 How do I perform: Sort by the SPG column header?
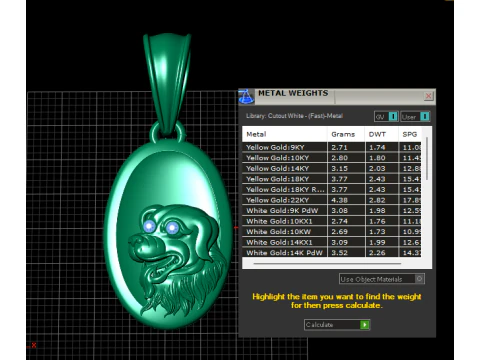pos(410,134)
